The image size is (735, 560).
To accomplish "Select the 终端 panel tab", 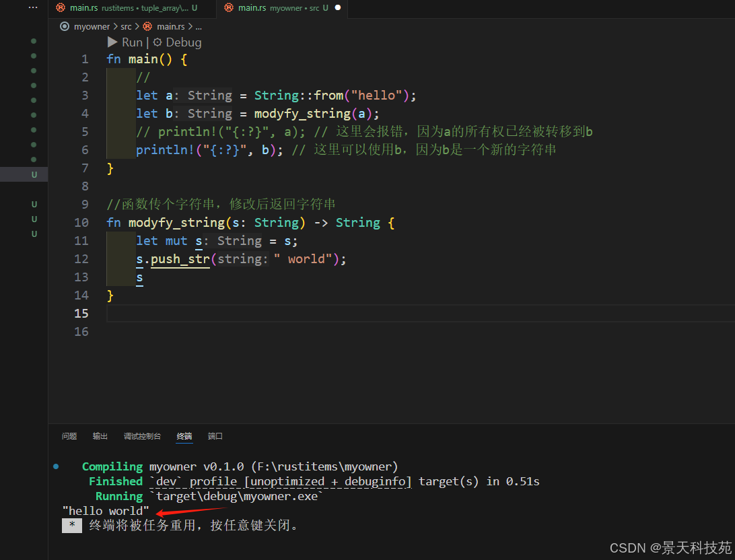I will pos(184,436).
